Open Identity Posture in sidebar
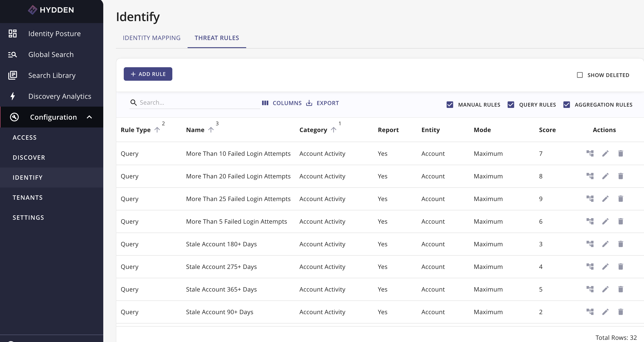 click(51, 34)
